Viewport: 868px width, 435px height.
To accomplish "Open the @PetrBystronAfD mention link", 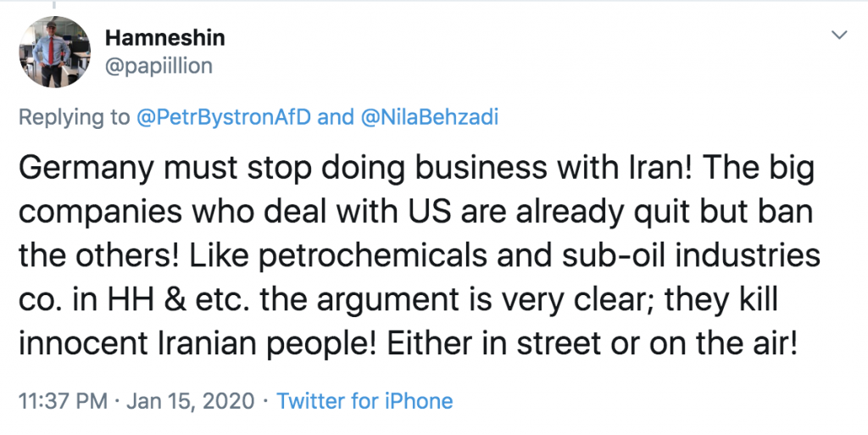I will pos(223,117).
